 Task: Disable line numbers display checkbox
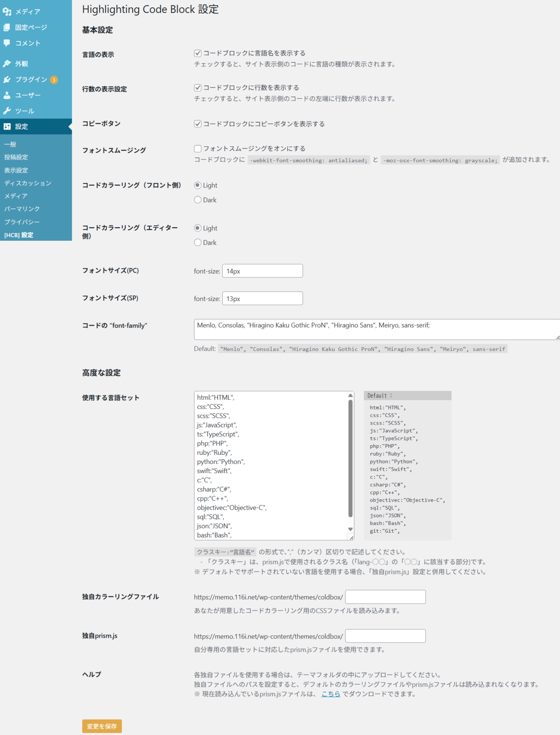[x=198, y=88]
